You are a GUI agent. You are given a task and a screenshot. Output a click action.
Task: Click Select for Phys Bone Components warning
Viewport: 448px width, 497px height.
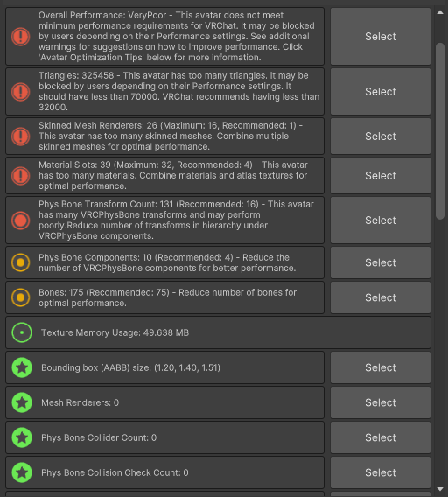(381, 262)
